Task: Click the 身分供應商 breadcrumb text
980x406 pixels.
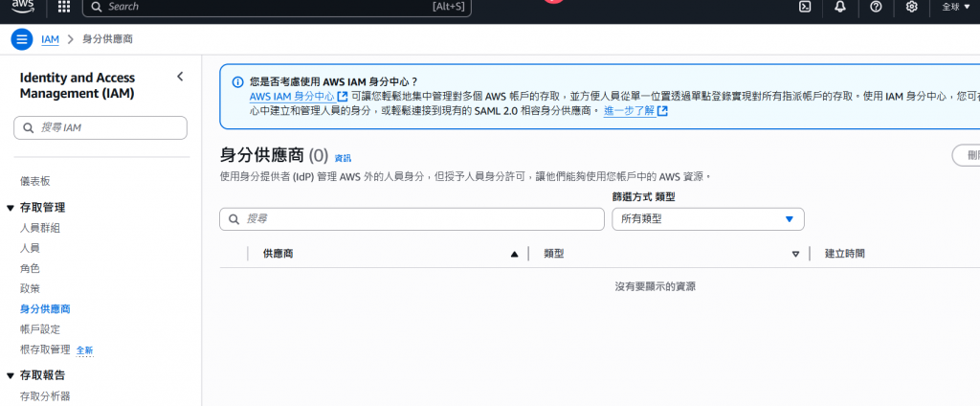Action: [107, 39]
